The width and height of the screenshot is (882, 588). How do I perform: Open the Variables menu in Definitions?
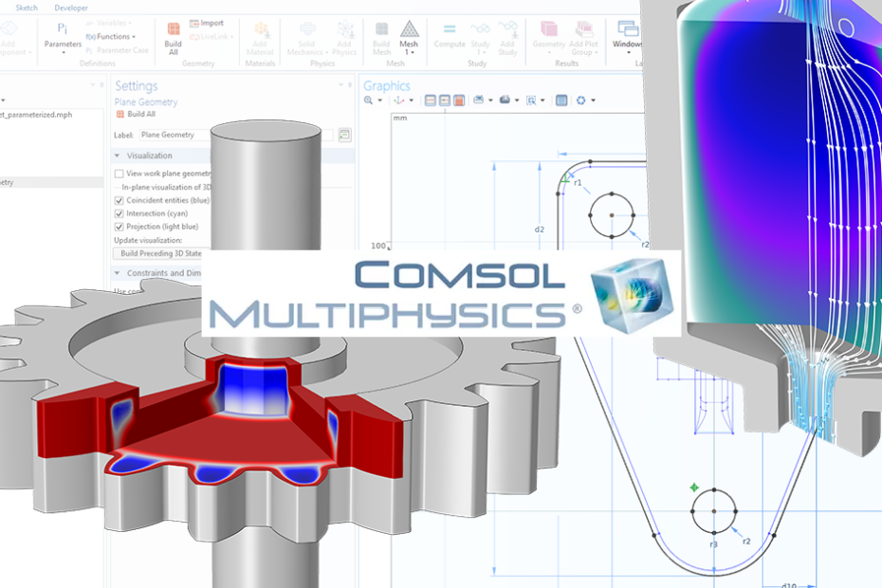point(109,23)
